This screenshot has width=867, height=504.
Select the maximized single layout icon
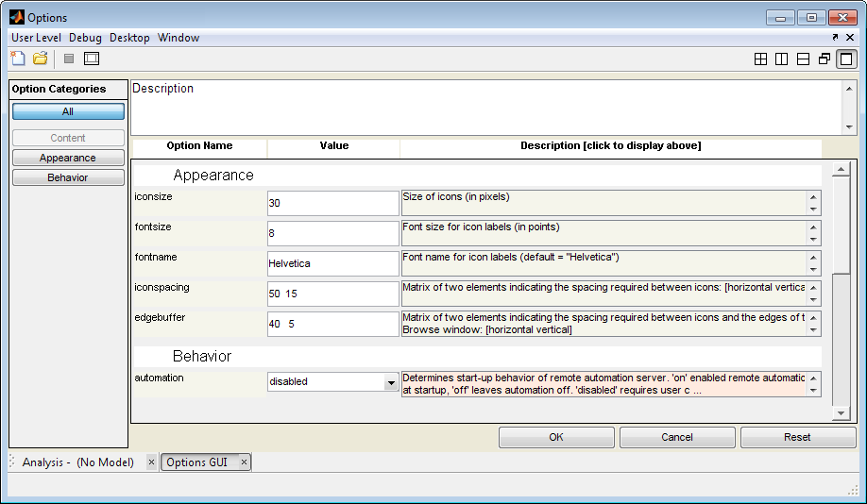coord(846,59)
